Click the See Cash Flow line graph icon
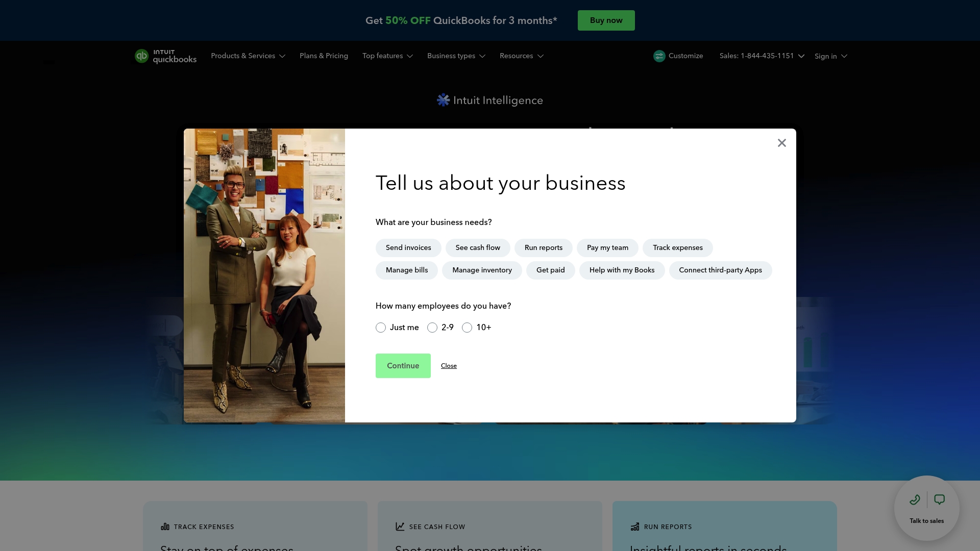The height and width of the screenshot is (551, 980). click(x=401, y=526)
